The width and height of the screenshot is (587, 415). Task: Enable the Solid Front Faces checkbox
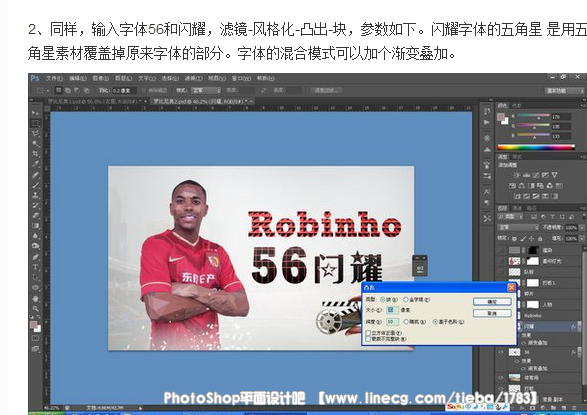(x=368, y=333)
